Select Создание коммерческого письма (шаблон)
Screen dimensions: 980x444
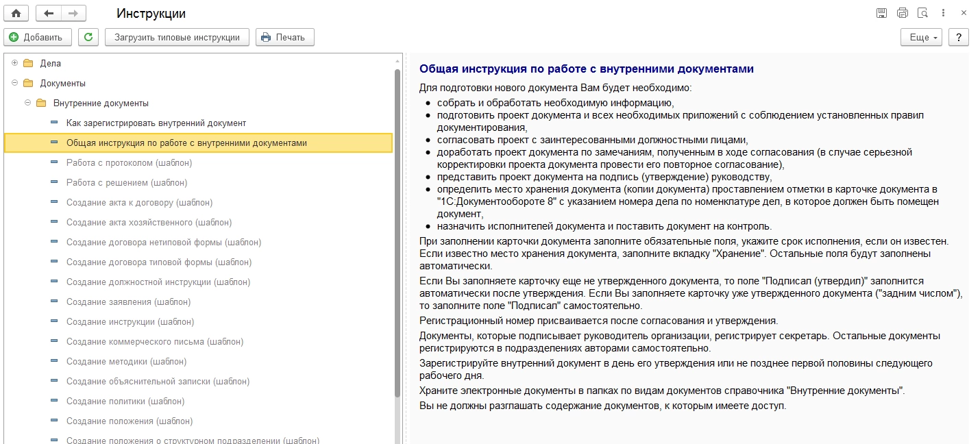[155, 341]
